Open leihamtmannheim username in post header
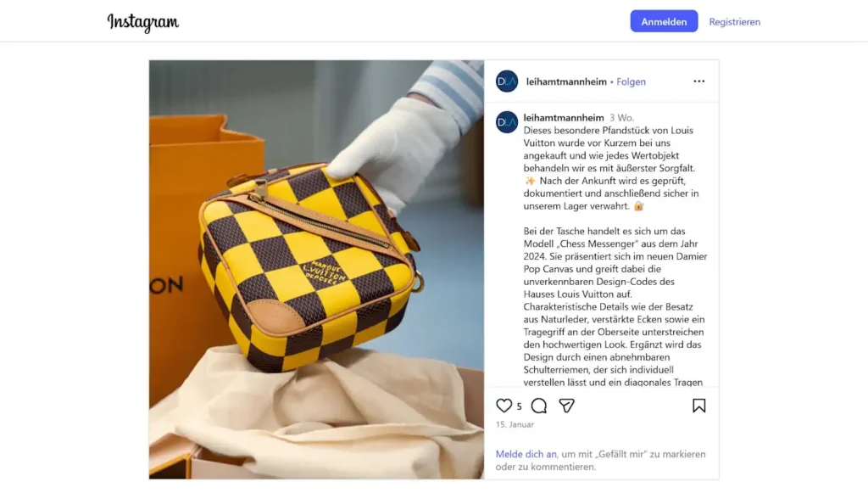This screenshot has height=504, width=868. pos(566,81)
